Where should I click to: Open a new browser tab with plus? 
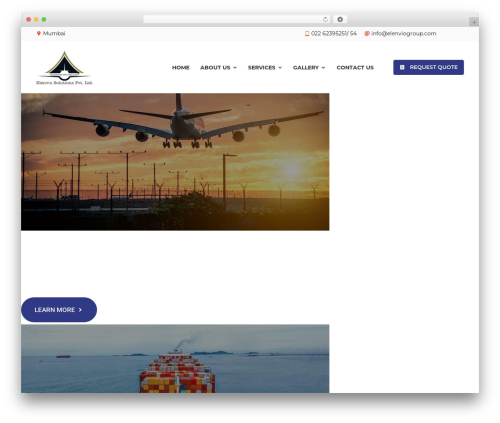(x=474, y=22)
